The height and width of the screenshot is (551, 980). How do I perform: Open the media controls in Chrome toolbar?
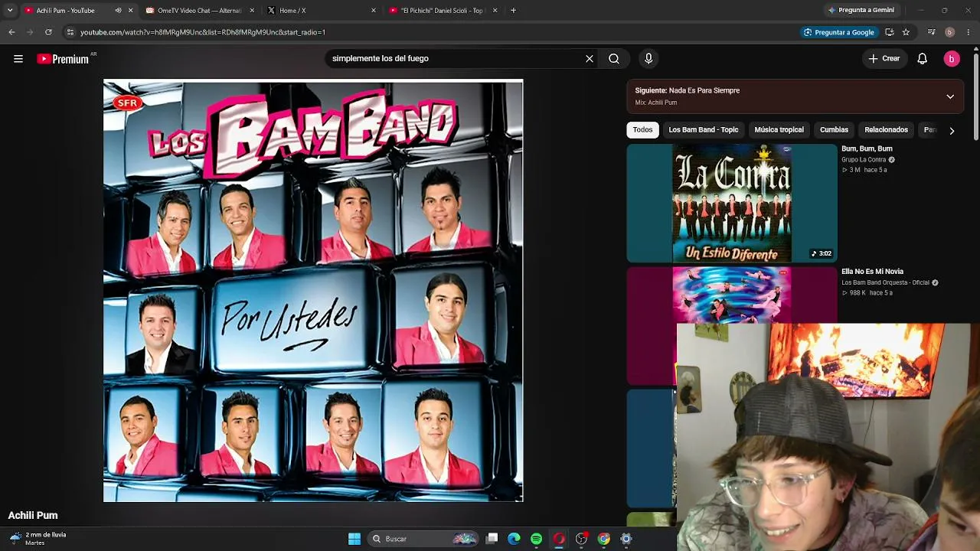pos(931,32)
